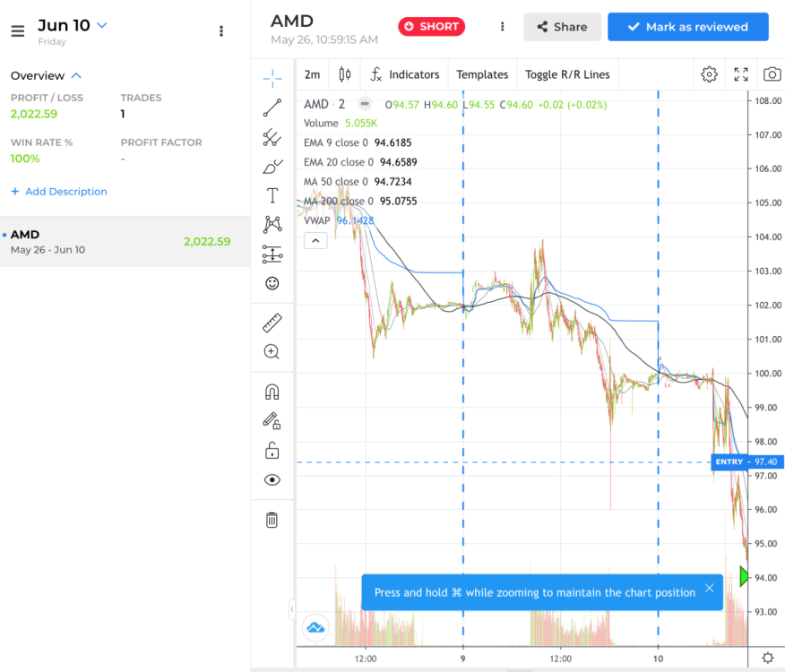Pick the ruler measure tool
Screen dimensions: 785x672
(x=272, y=323)
